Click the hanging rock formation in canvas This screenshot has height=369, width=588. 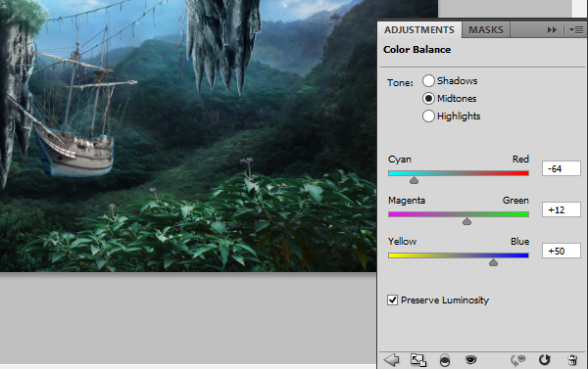pyautogui.click(x=223, y=43)
